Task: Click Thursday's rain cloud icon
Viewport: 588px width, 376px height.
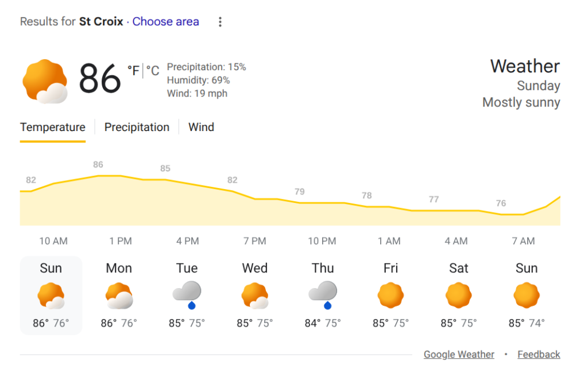Action: coord(323,295)
